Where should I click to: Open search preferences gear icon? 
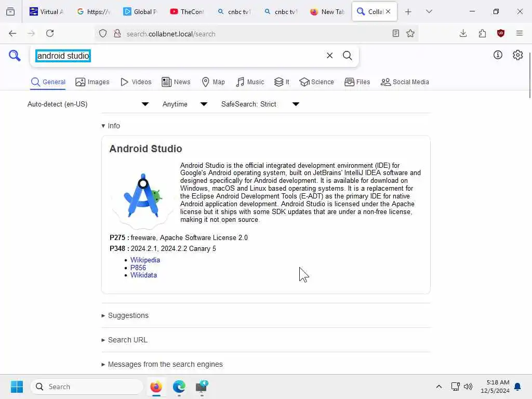point(518,55)
